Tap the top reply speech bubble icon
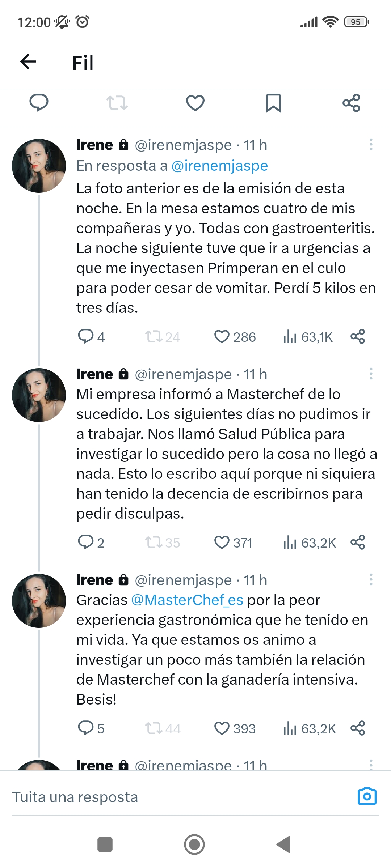Image resolution: width=391 pixels, height=868 pixels. [x=39, y=103]
